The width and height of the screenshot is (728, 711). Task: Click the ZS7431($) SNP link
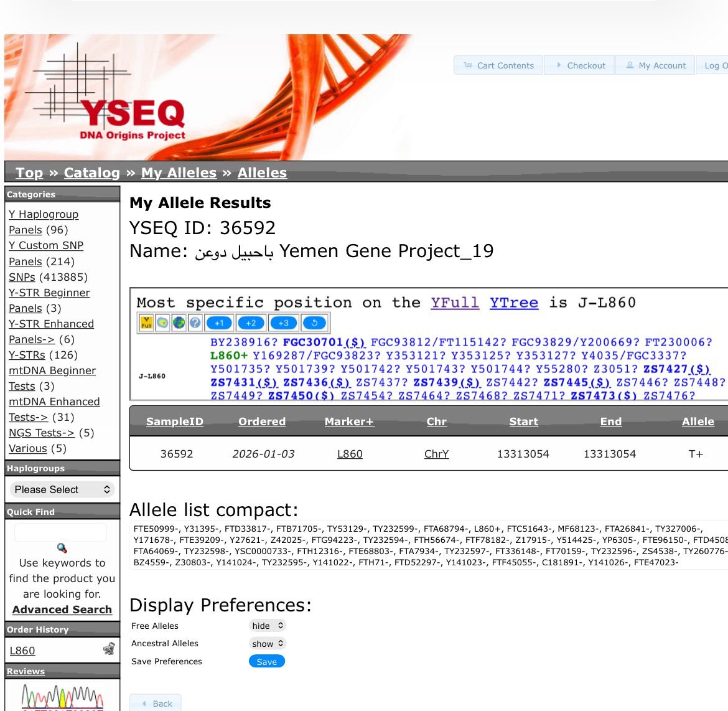244,382
